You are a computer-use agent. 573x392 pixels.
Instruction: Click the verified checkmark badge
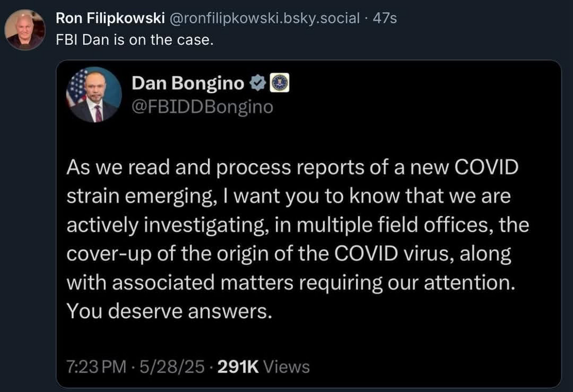[x=257, y=84]
